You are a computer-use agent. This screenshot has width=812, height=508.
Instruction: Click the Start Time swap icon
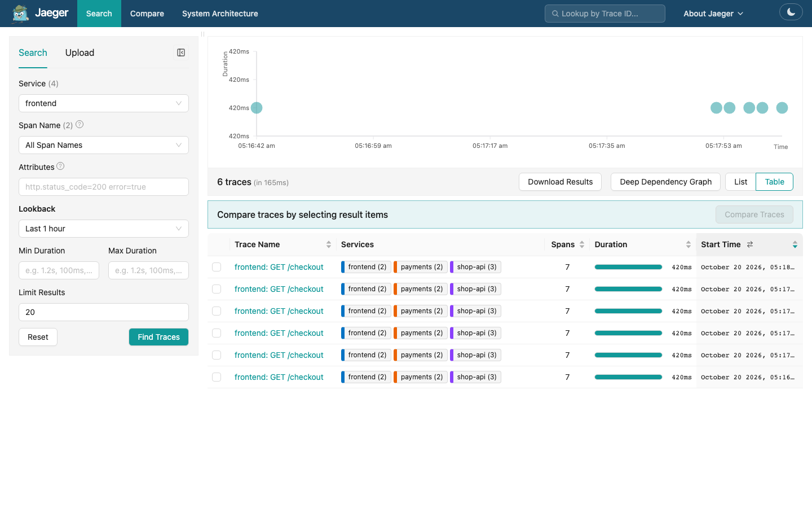click(750, 244)
